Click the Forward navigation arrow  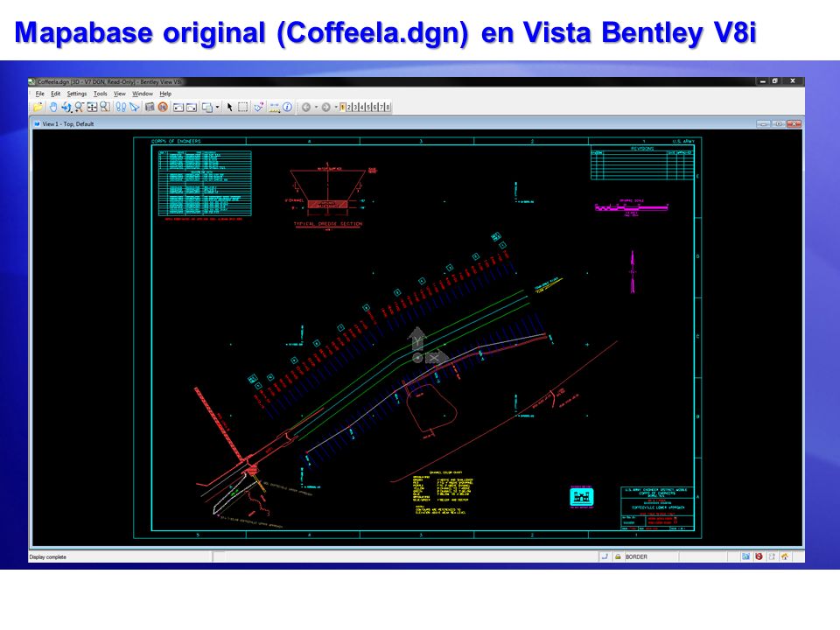(x=325, y=107)
